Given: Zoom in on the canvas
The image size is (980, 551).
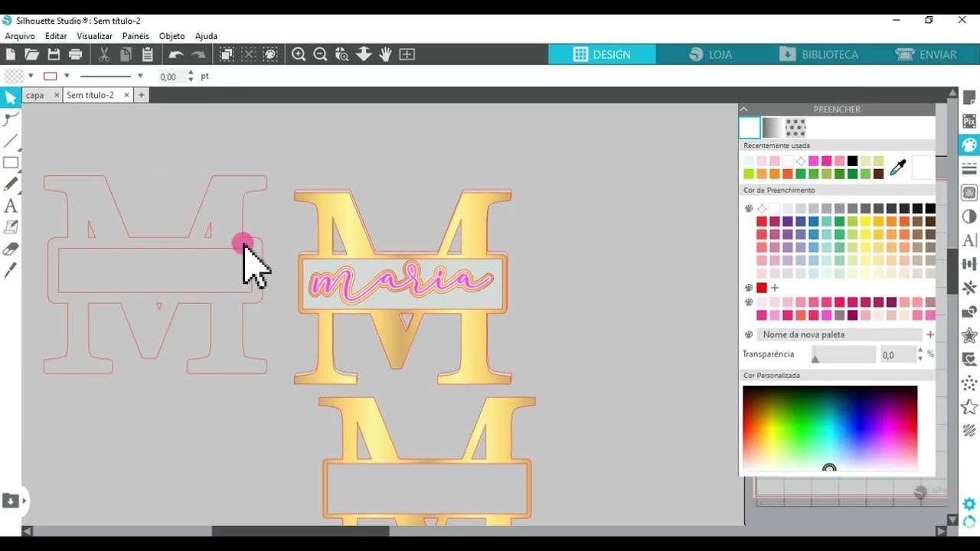Looking at the screenshot, I should coord(299,54).
